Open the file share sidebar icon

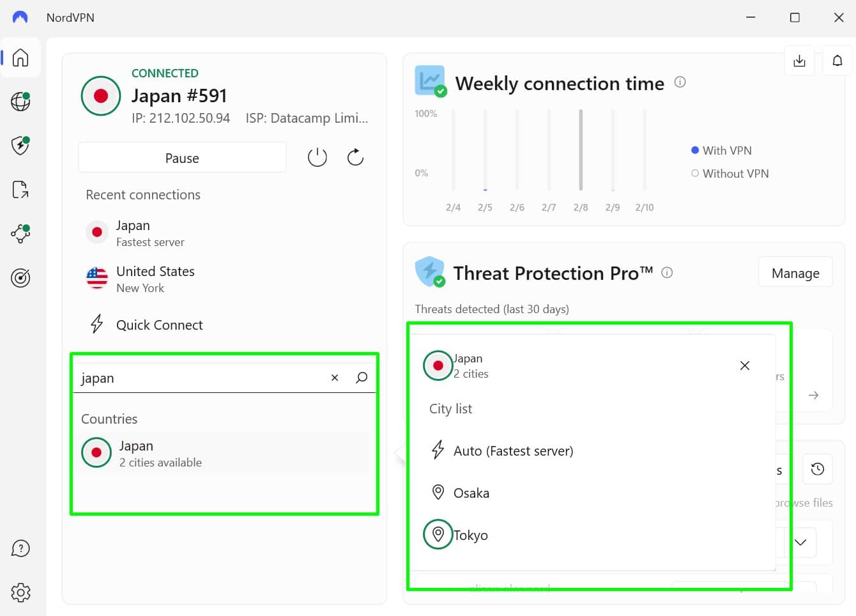tap(20, 189)
